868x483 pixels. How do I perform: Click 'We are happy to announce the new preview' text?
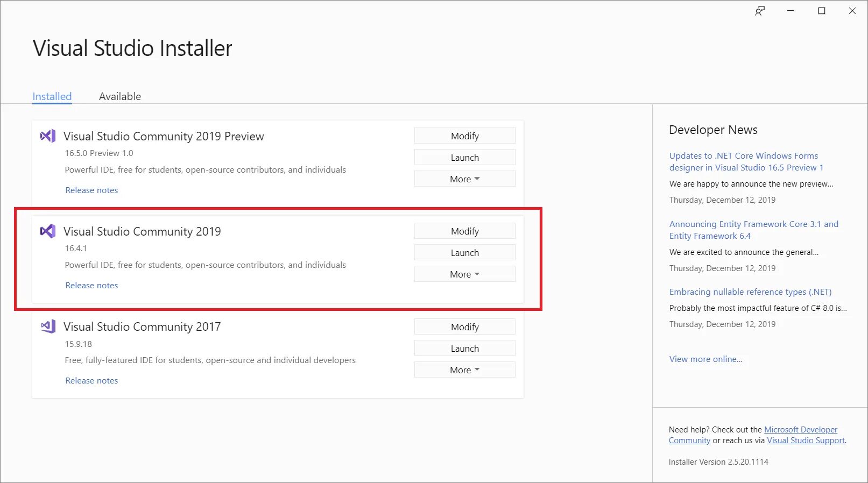(x=751, y=184)
